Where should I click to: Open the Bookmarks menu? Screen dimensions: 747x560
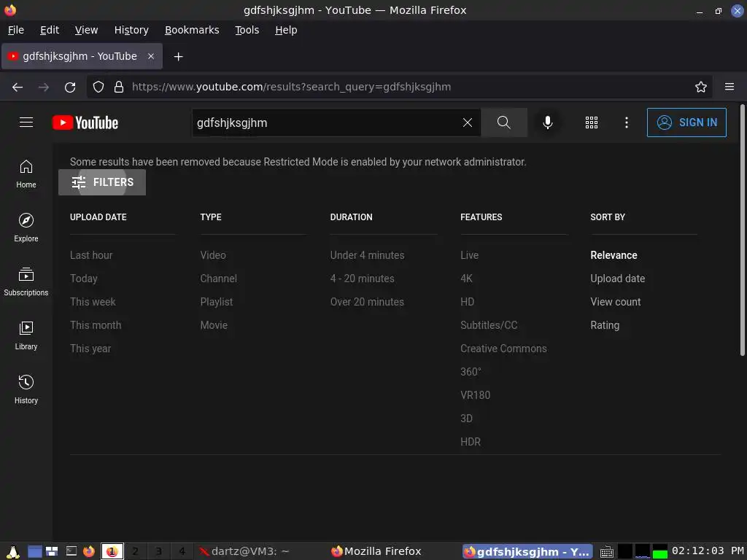(192, 30)
